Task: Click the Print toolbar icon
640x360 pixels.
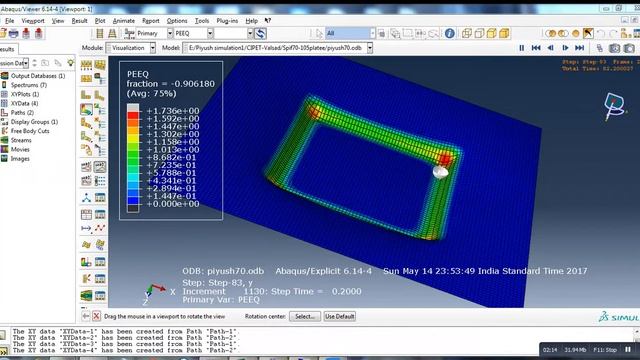Action: click(13, 33)
